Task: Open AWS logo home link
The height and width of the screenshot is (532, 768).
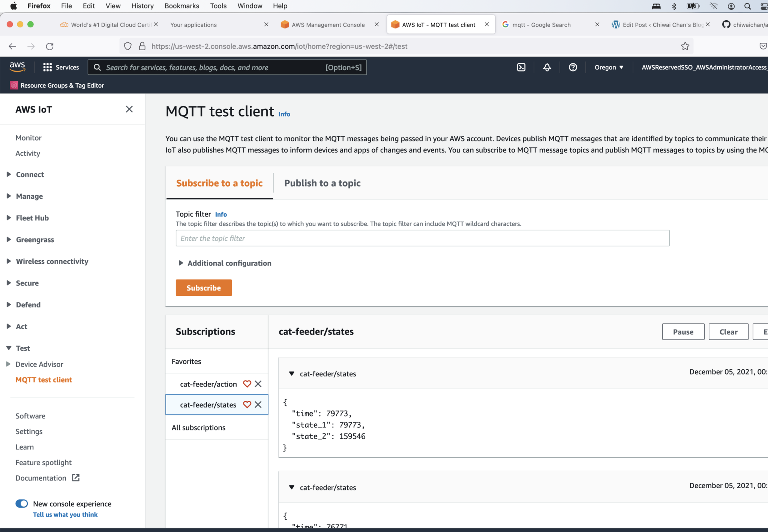Action: pos(17,67)
